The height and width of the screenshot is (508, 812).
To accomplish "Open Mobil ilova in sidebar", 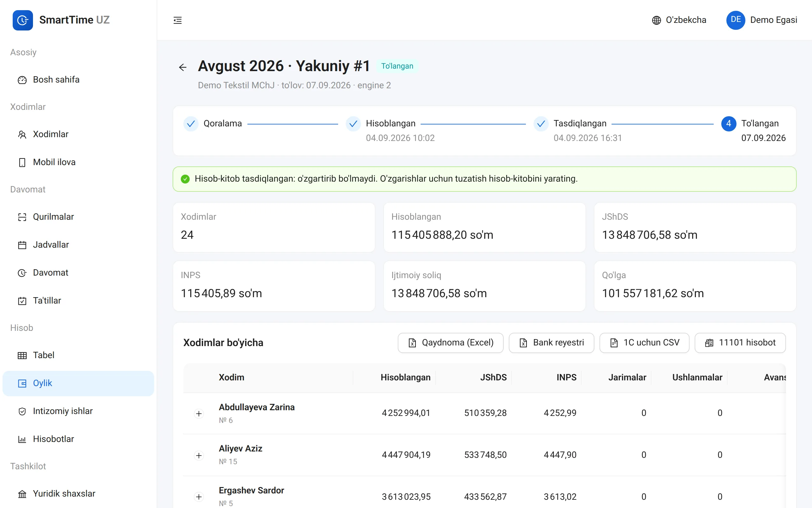I will pos(78,162).
